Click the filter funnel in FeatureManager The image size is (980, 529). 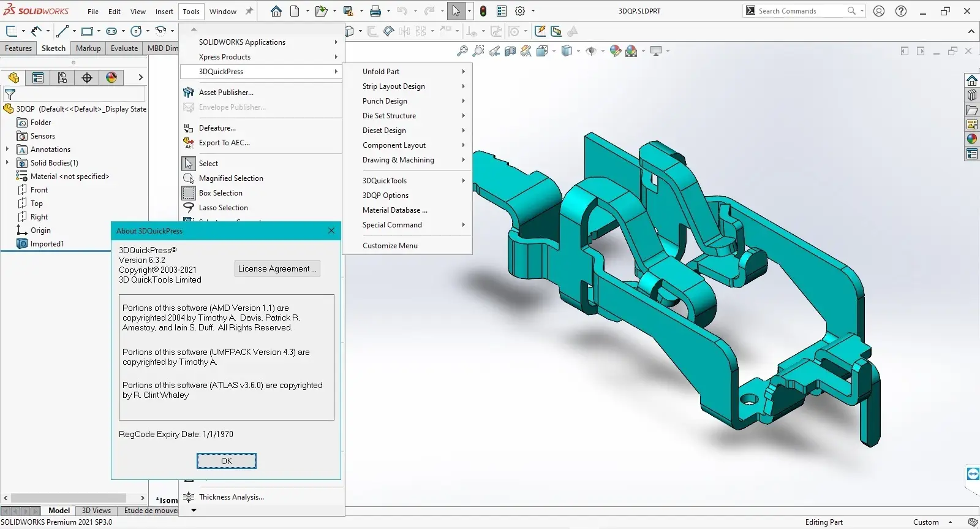10,94
